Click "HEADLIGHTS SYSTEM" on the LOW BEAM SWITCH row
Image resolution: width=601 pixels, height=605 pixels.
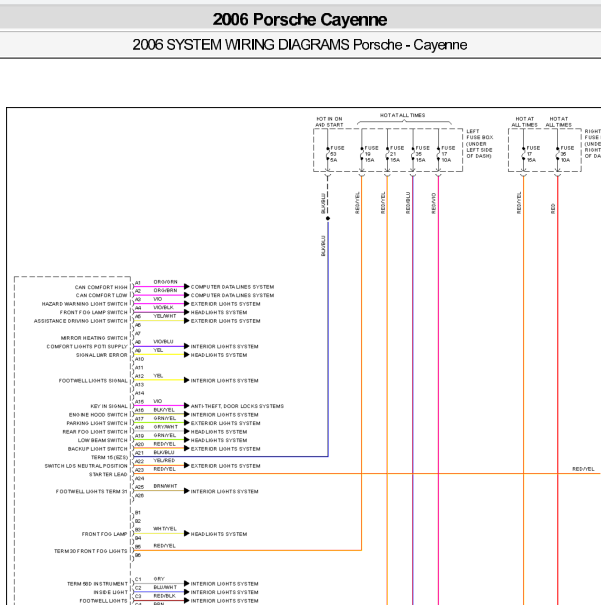click(219, 440)
